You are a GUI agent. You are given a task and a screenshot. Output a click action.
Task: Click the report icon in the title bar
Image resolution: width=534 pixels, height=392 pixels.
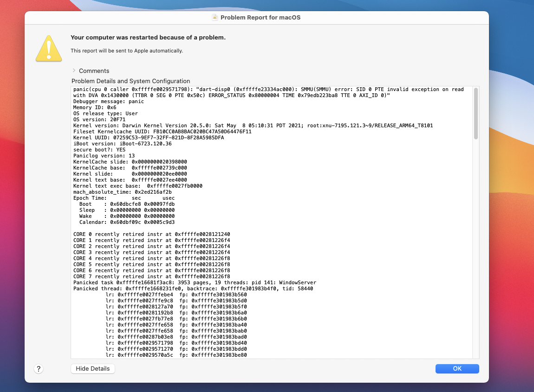pyautogui.click(x=215, y=17)
